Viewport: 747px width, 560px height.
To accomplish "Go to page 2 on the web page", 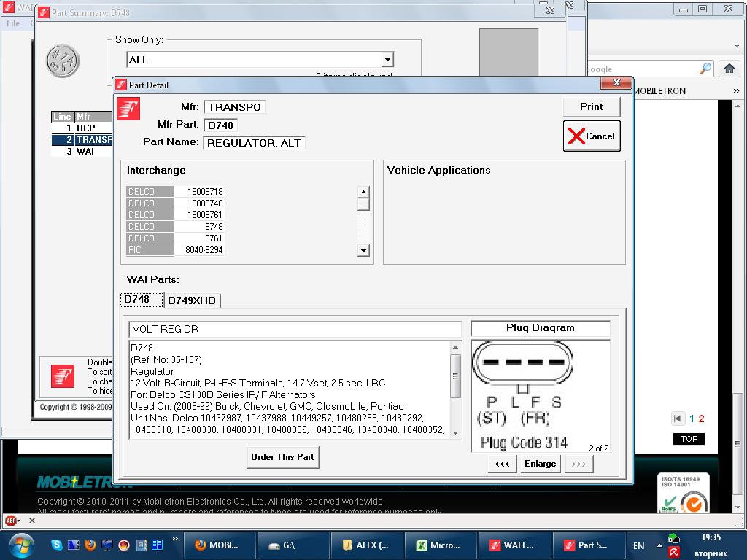I will point(701,419).
